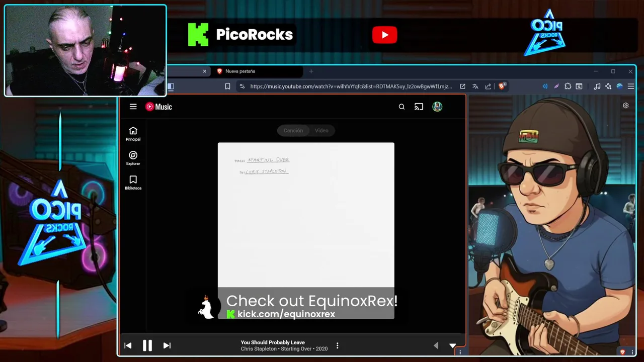The width and height of the screenshot is (644, 362).
Task: Click the left-pointing triangle in player bar
Action: pyautogui.click(x=436, y=345)
